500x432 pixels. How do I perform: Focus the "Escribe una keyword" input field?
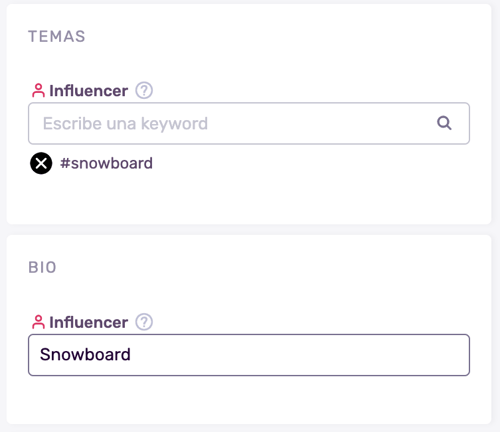click(249, 123)
